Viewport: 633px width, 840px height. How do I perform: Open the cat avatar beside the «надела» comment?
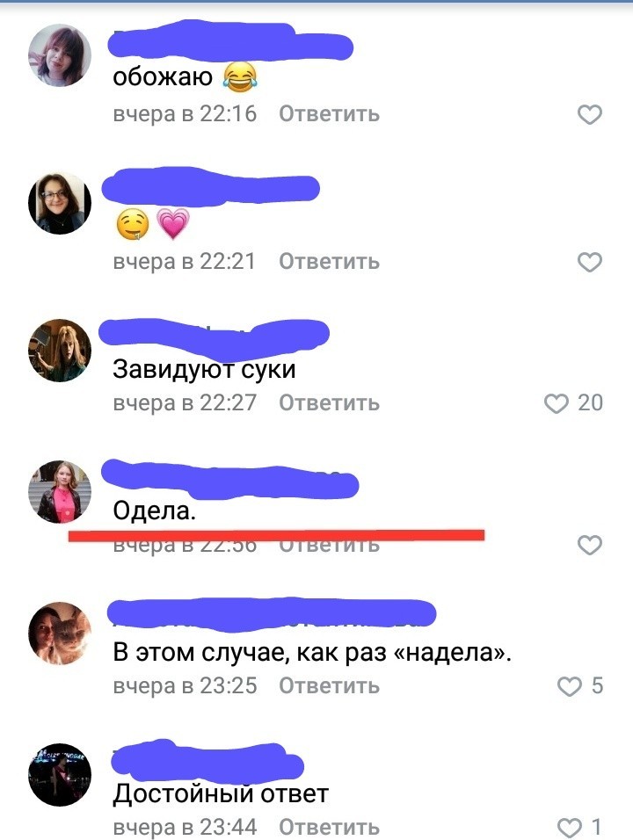pos(60,634)
